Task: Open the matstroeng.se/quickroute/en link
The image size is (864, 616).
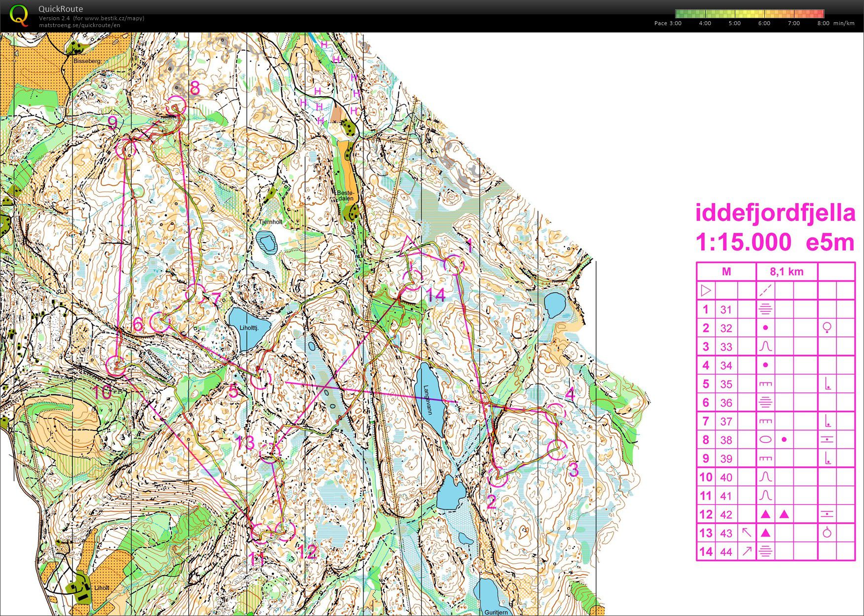Action: tap(79, 25)
